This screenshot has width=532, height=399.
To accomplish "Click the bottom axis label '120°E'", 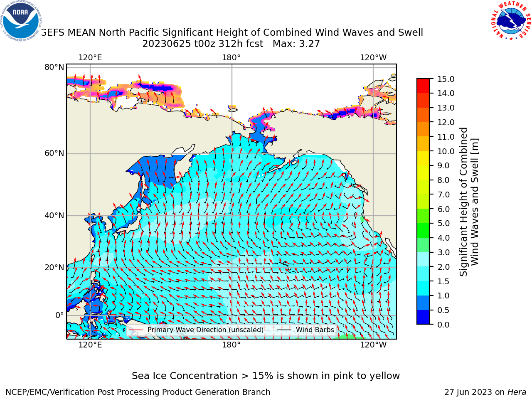I will pyautogui.click(x=90, y=345).
